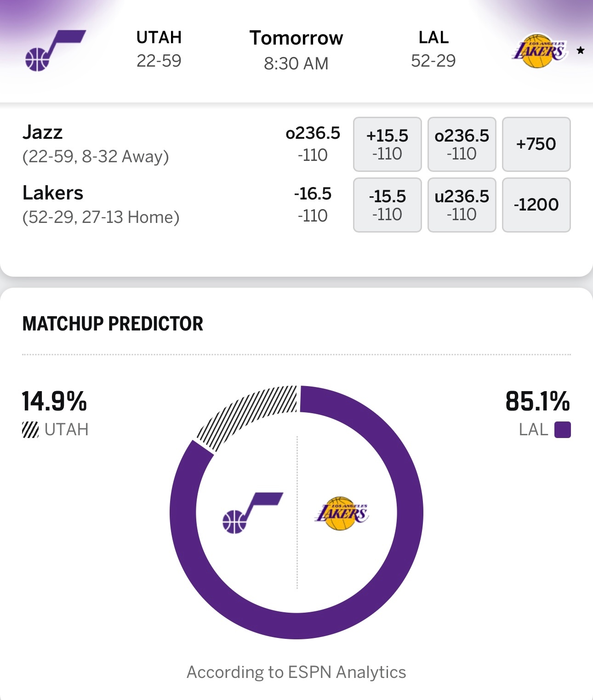Viewport: 593px width, 700px height.
Task: Tap the Lakers team name row
Action: click(x=100, y=205)
